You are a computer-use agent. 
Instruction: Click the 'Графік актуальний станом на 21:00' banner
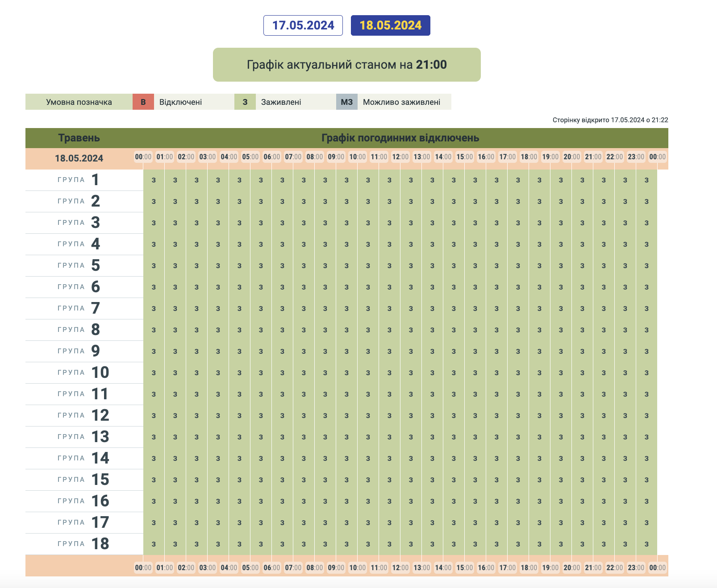346,65
